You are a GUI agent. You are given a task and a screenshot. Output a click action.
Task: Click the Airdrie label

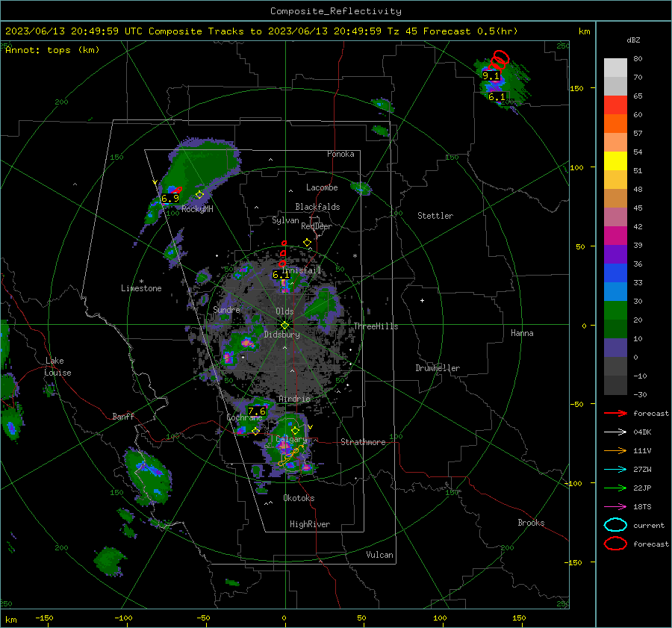point(294,399)
